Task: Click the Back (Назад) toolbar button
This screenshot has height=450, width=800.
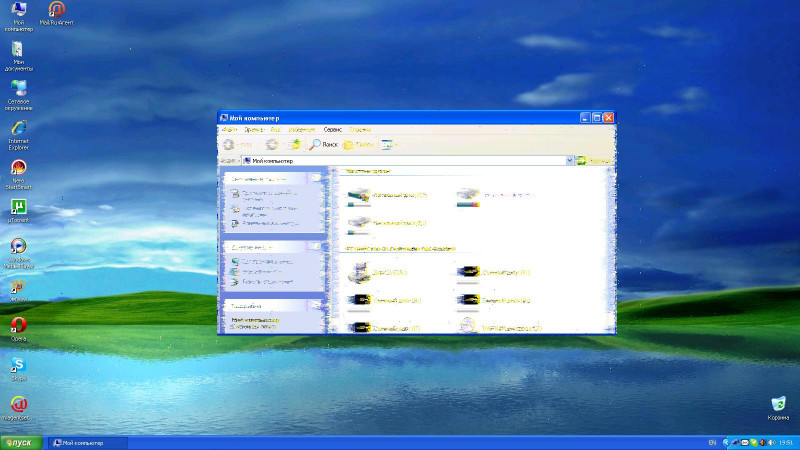Action: click(x=238, y=145)
